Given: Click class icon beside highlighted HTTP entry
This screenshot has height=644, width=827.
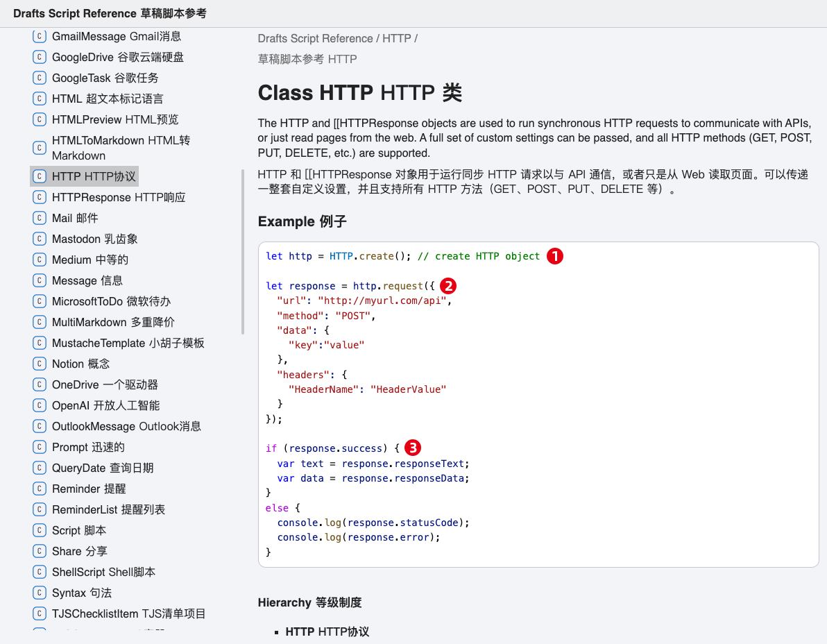Looking at the screenshot, I should tap(39, 176).
